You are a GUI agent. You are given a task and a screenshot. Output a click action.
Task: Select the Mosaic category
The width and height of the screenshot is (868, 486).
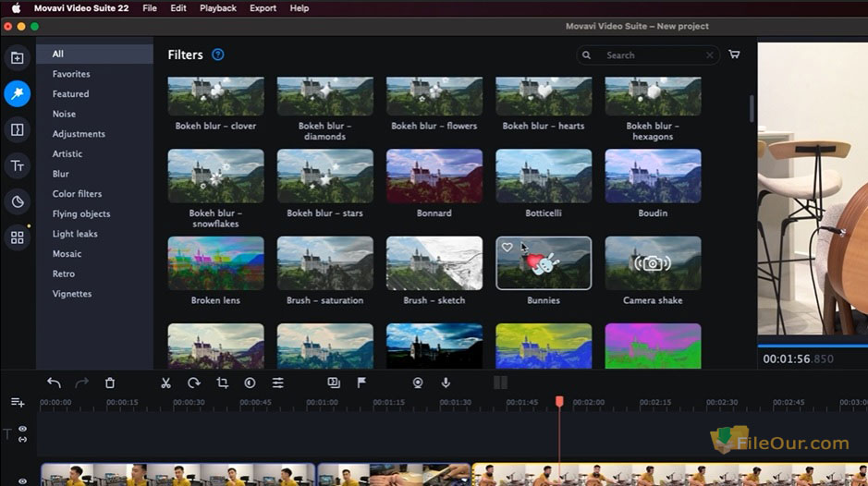[x=94, y=253]
